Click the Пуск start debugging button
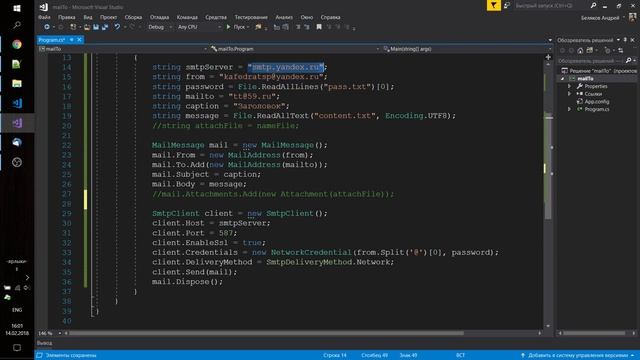 click(x=237, y=27)
